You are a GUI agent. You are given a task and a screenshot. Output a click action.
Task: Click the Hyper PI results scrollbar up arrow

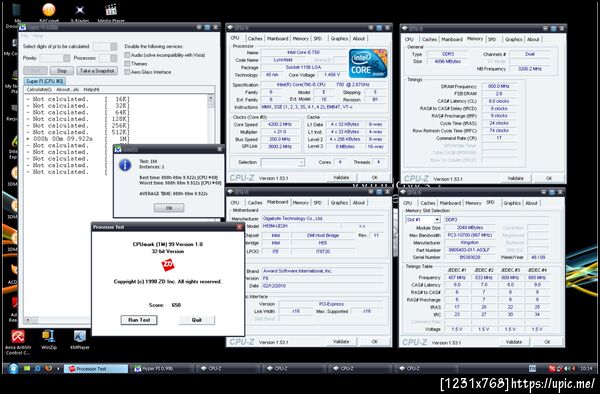click(211, 98)
